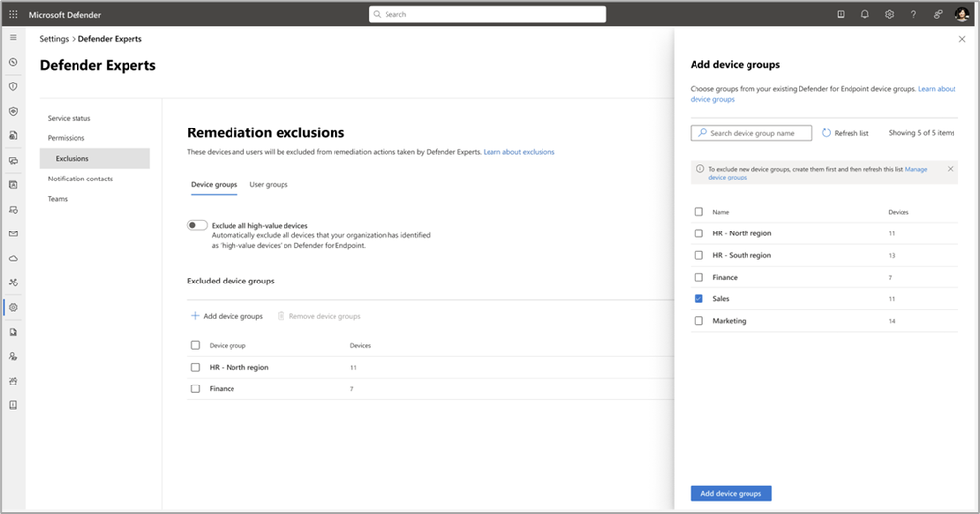980x514 pixels.
Task: Click the Refresh list icon button
Action: pyautogui.click(x=826, y=133)
